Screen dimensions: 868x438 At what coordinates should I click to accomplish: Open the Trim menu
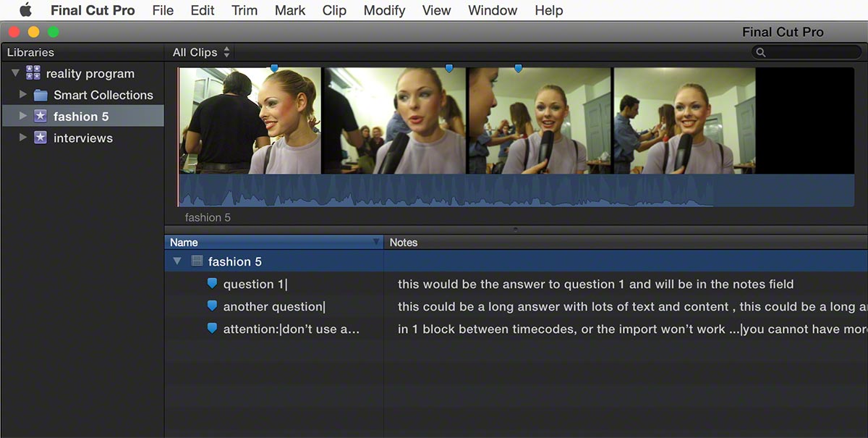(244, 10)
